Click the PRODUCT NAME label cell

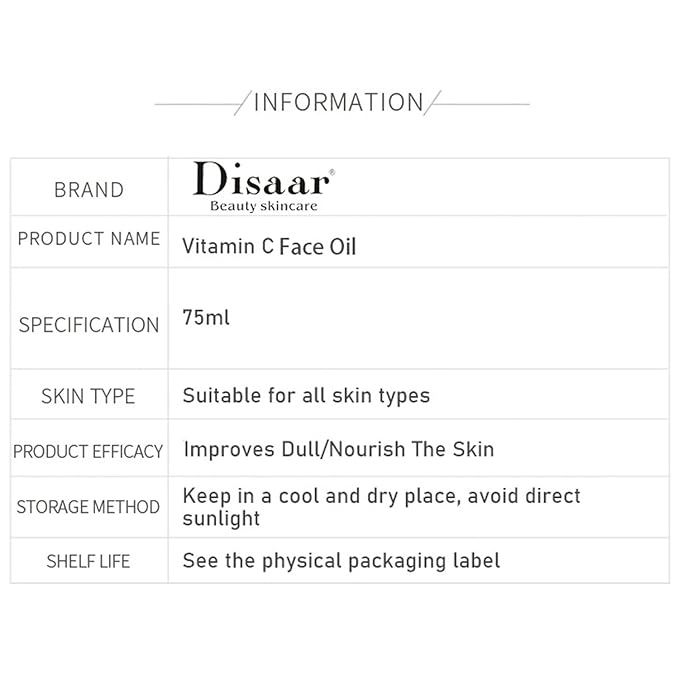point(89,239)
